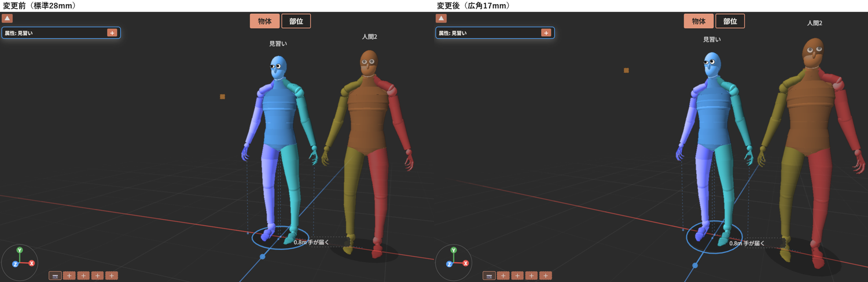The image size is (868, 282).
Task: Click the 0.8m 手が届く label in 変更前 view
Action: pos(311,243)
